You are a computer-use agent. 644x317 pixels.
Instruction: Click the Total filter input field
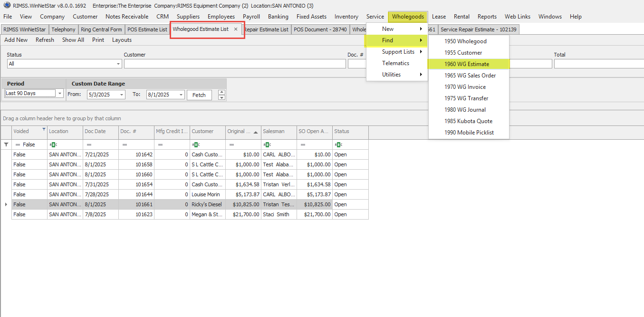tap(599, 64)
